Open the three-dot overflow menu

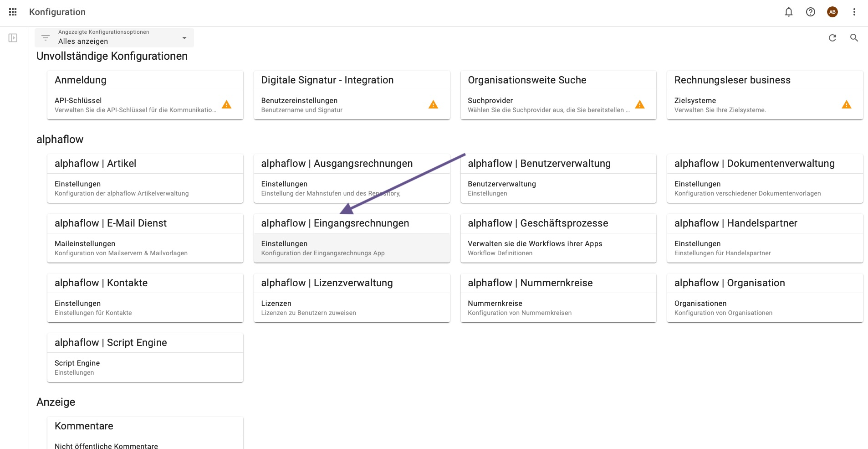coord(854,12)
